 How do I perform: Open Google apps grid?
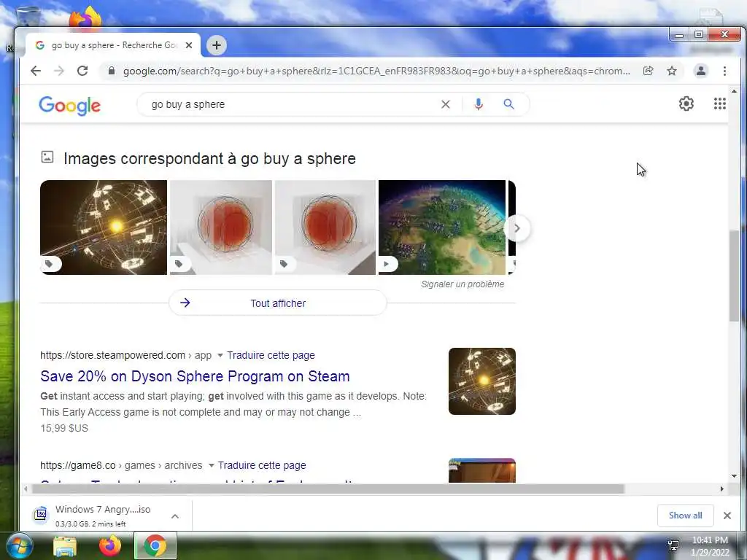point(720,104)
